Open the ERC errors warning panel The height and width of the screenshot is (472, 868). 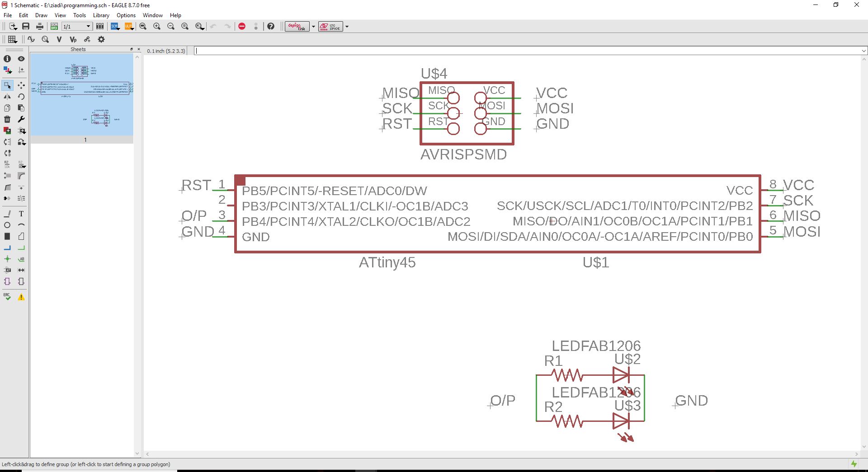tap(21, 297)
